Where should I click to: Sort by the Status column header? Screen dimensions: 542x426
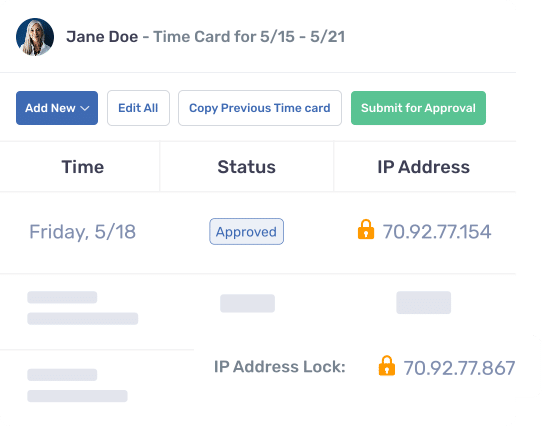pyautogui.click(x=246, y=167)
